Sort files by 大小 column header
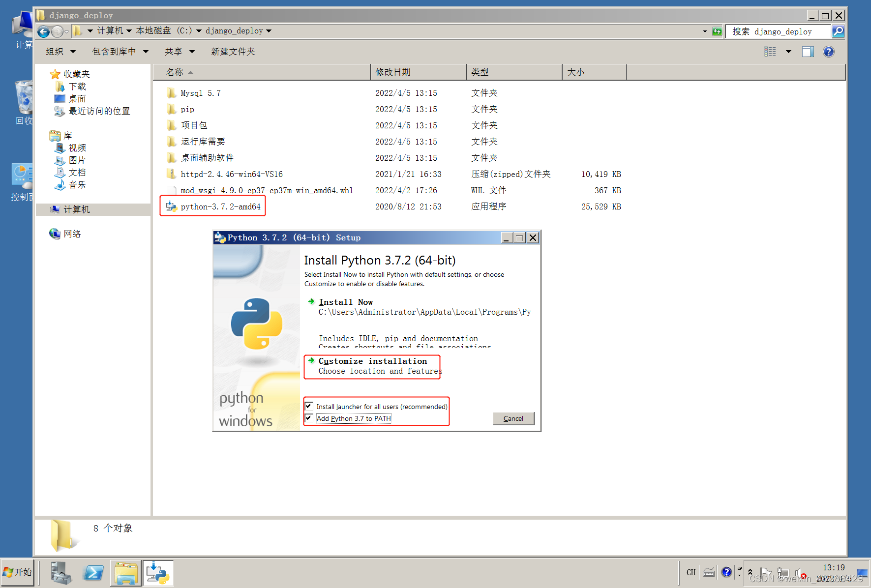The image size is (871, 588). click(594, 72)
